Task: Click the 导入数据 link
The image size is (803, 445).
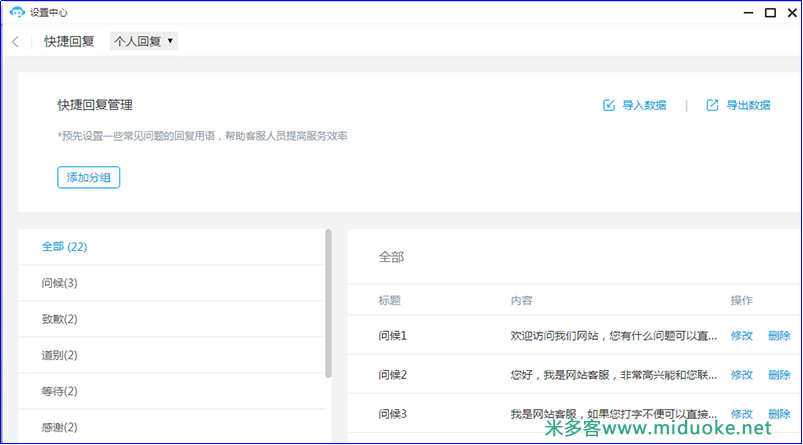Action: click(644, 105)
